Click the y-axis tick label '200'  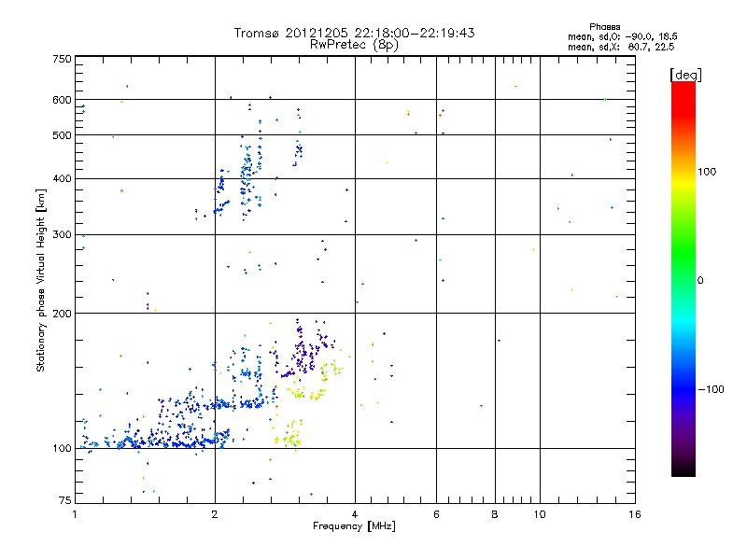click(x=62, y=314)
